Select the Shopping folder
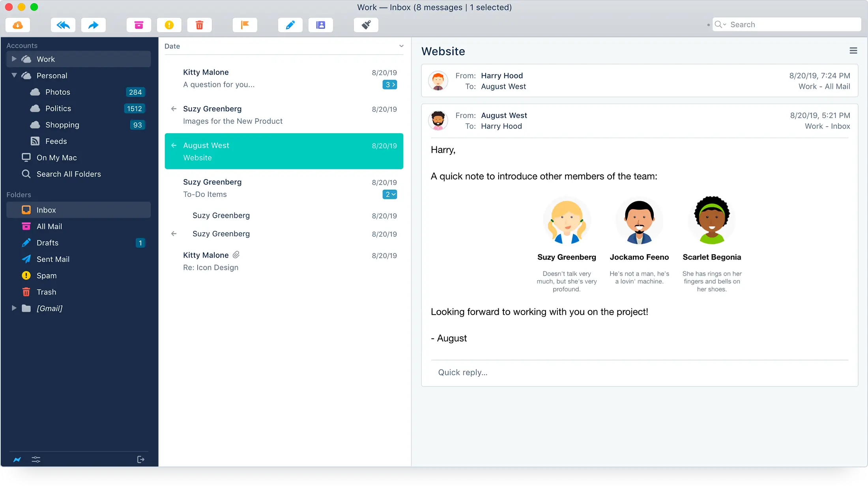This screenshot has width=868, height=489. coord(63,125)
